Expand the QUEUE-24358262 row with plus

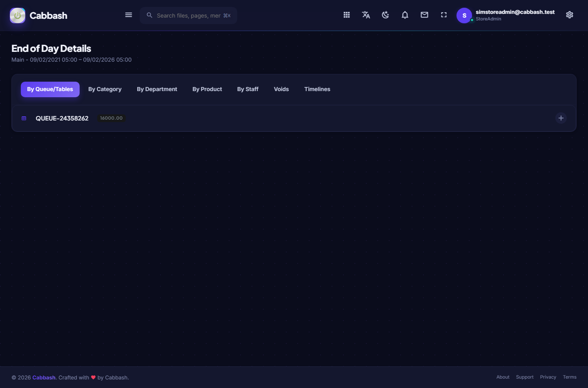(x=561, y=118)
